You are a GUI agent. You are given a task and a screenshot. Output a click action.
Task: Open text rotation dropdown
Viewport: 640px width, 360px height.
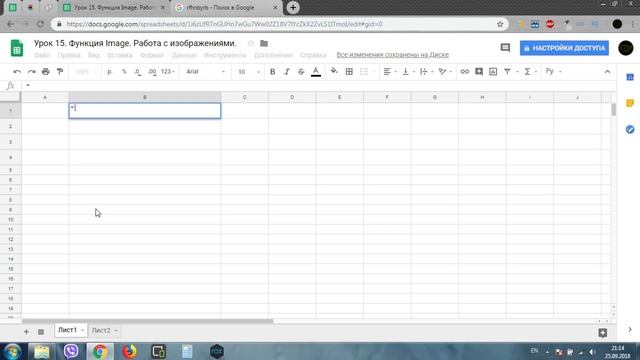click(x=445, y=71)
